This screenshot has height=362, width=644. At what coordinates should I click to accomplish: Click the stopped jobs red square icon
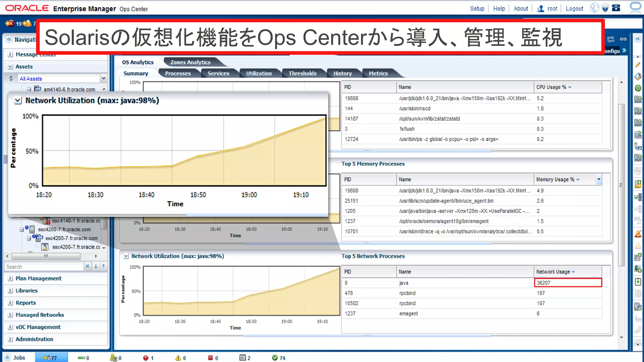click(210, 358)
